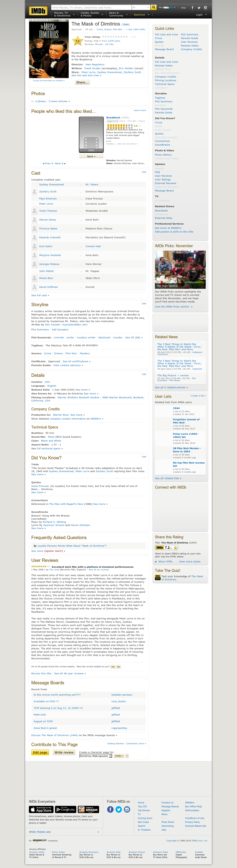Click the Next » recommendation button
Viewport: 237px width, 868px height.
point(91,156)
